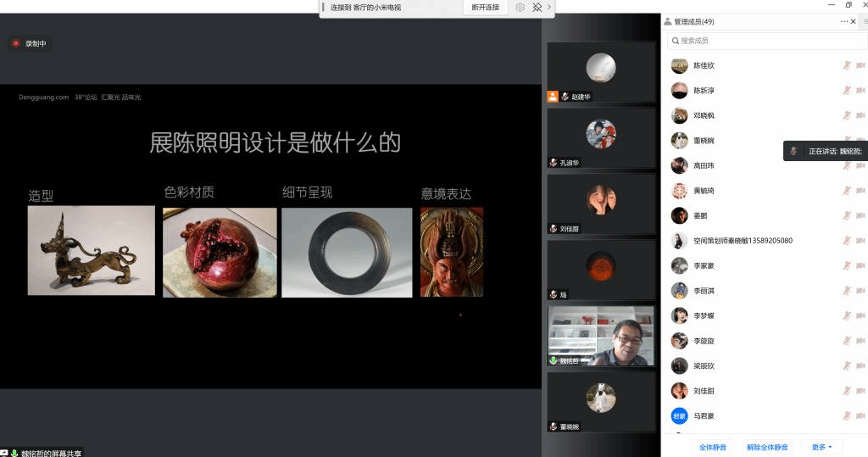Click the pin icon on cast bar
Image resolution: width=868 pixels, height=457 pixels.
[537, 8]
